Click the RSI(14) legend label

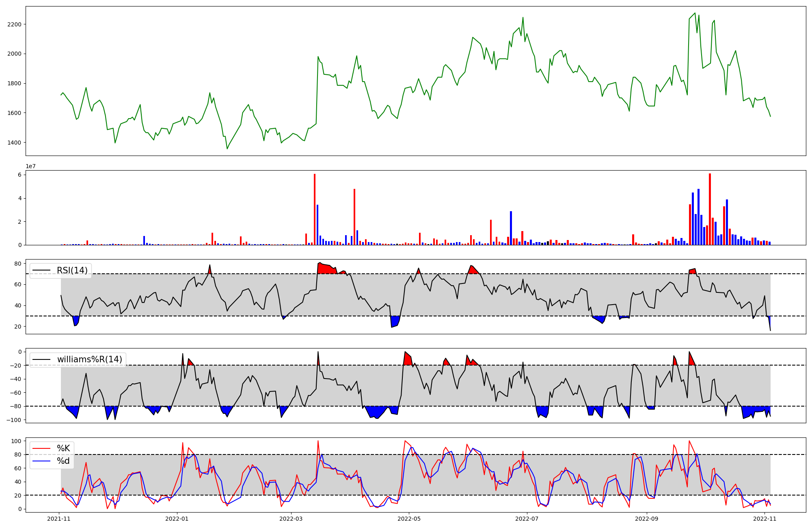(x=72, y=270)
